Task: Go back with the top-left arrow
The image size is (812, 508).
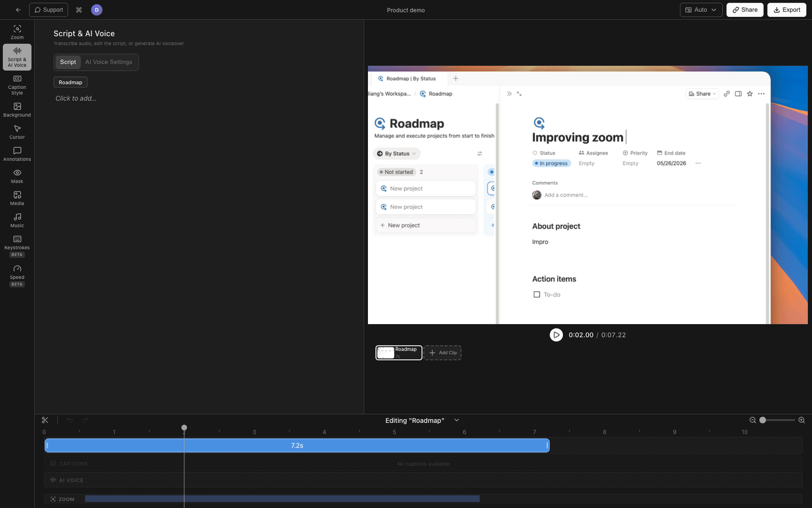Action: (x=18, y=10)
